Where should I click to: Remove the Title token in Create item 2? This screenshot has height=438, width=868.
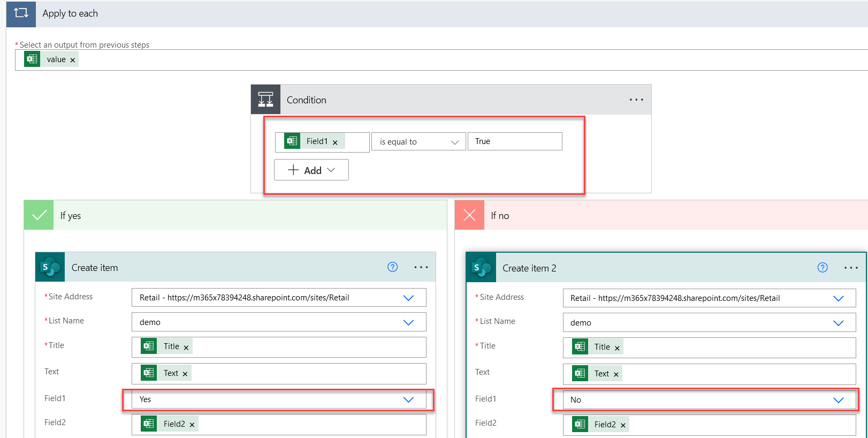(617, 348)
